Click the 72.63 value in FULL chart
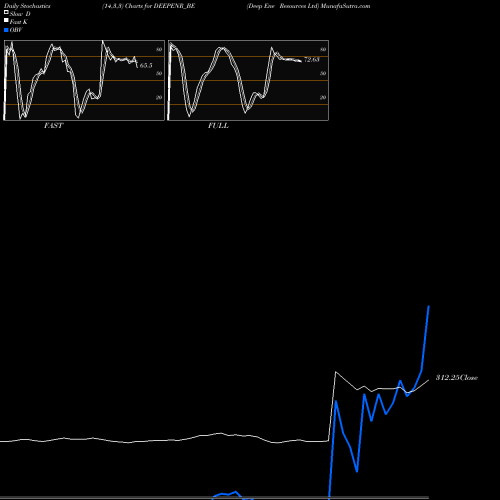500x500 pixels. (x=312, y=60)
